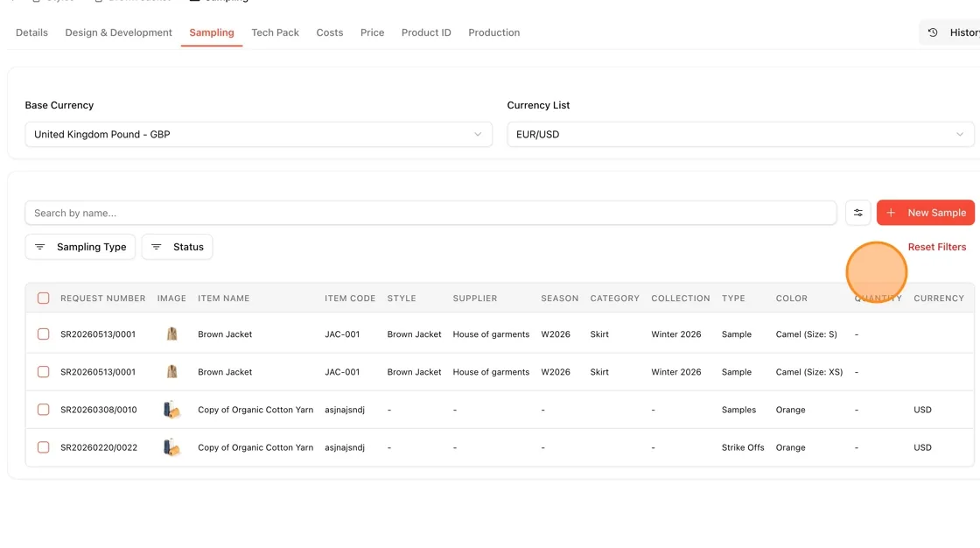
Task: Click the Collection column header
Action: click(x=681, y=299)
